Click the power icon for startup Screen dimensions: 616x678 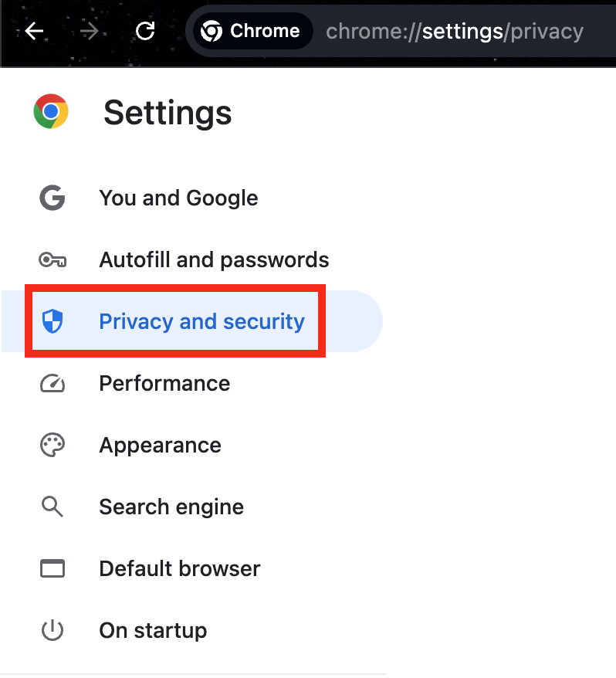52,630
